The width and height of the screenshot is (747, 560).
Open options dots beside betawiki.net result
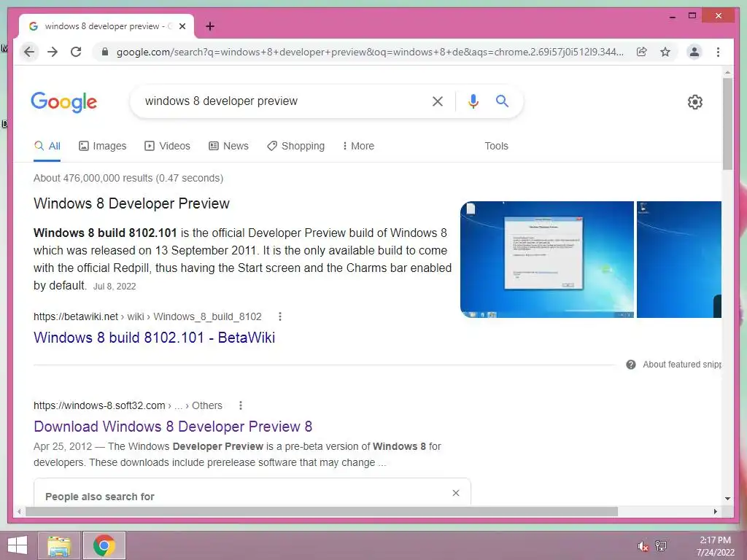(x=280, y=316)
